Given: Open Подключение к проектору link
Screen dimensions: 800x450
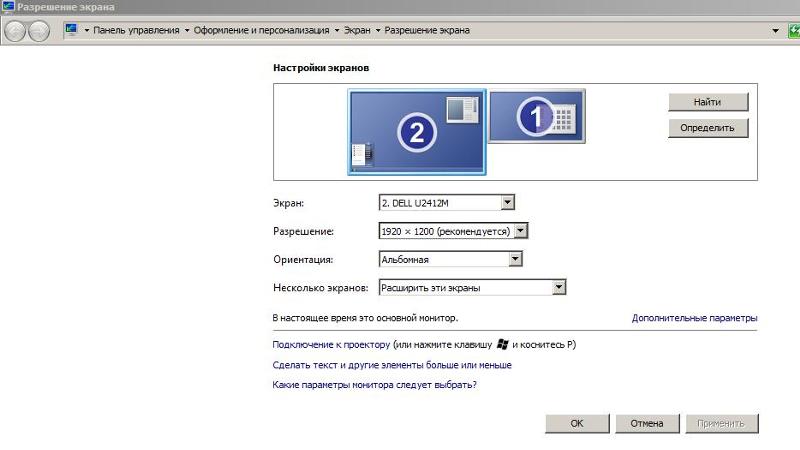Looking at the screenshot, I should click(x=331, y=344).
